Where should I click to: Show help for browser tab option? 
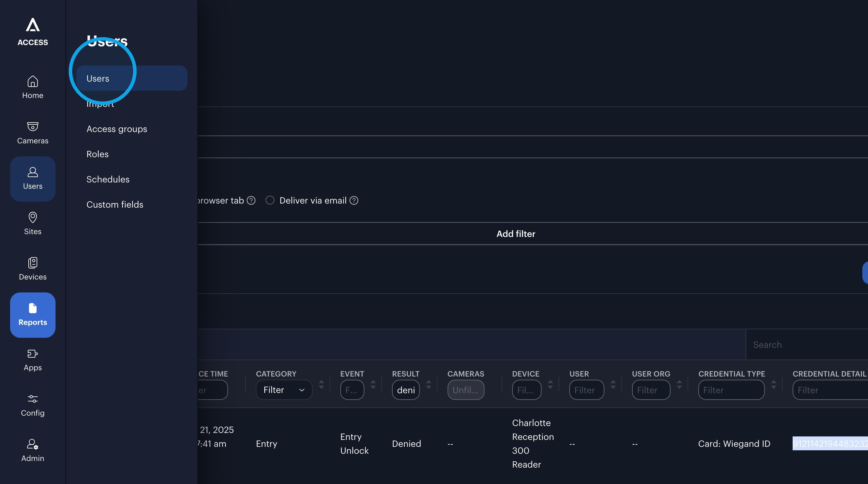click(x=251, y=201)
